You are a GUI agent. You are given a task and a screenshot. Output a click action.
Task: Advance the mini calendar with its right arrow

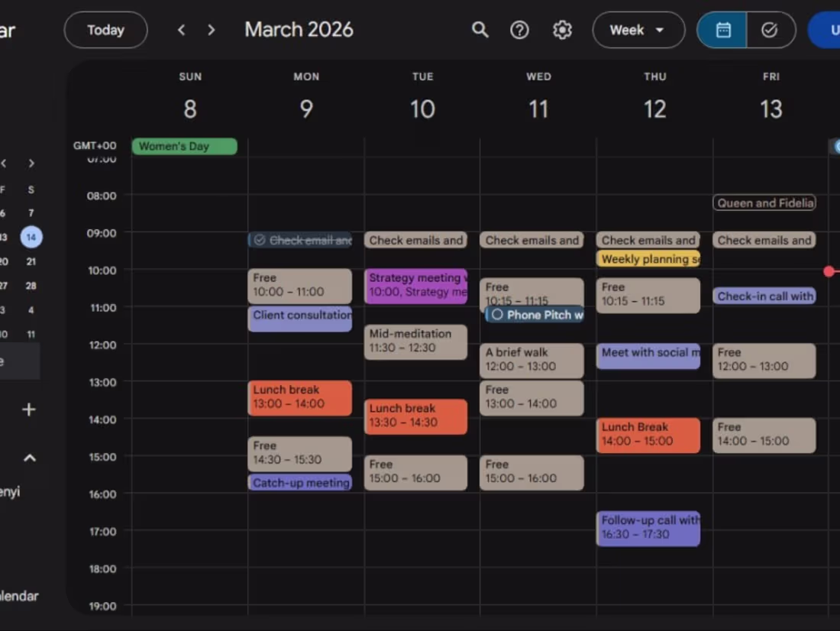[31, 163]
